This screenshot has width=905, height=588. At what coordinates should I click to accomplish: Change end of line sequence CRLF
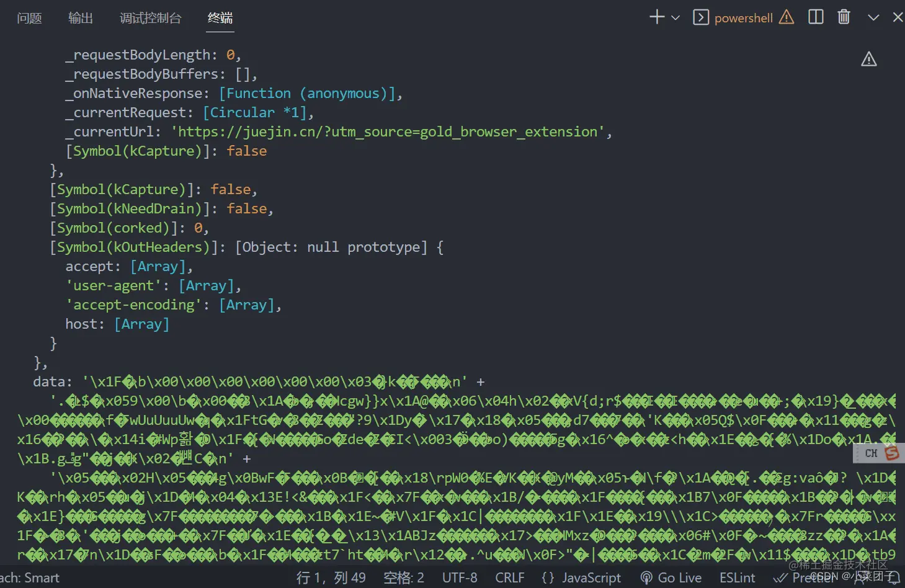click(x=510, y=578)
